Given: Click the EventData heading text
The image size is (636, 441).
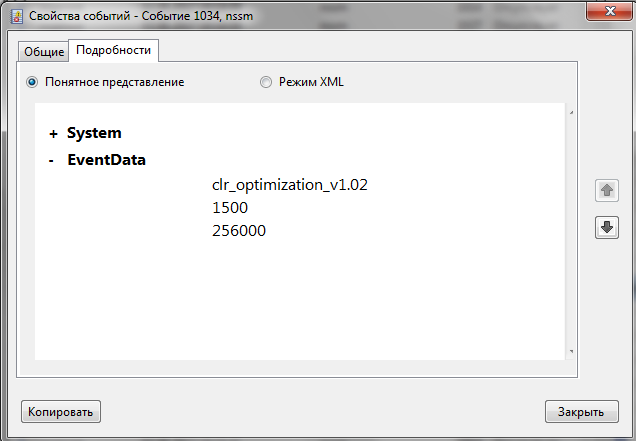Looking at the screenshot, I should [106, 160].
